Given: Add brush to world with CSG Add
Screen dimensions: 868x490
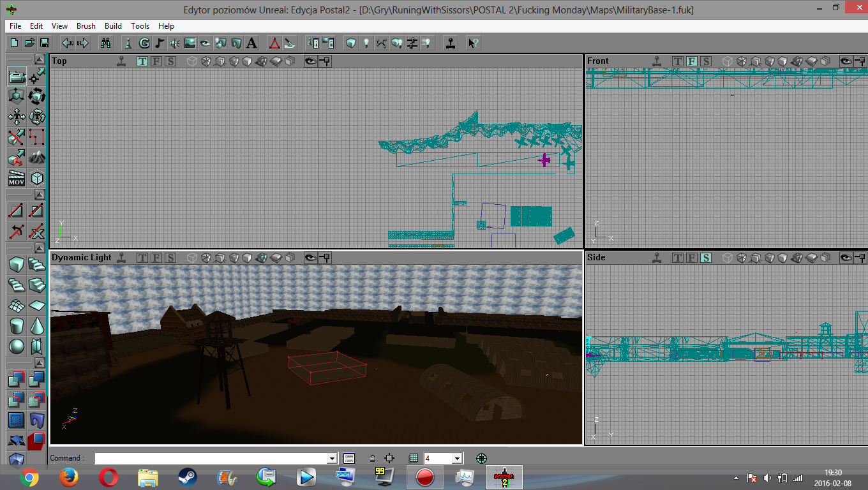Looking at the screenshot, I should [17, 380].
